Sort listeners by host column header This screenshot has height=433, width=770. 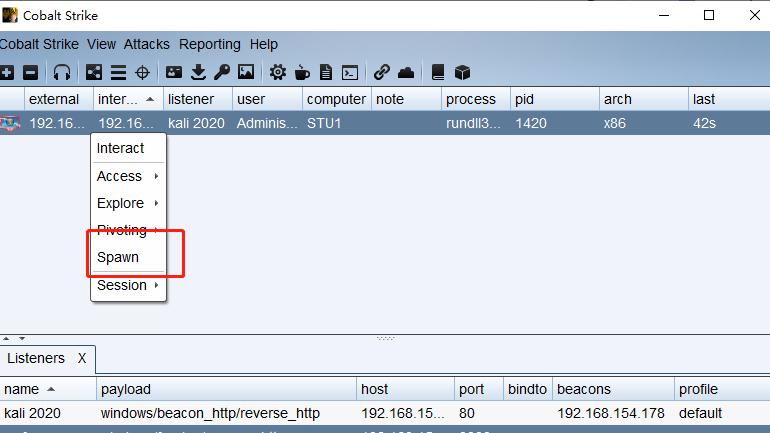406,389
